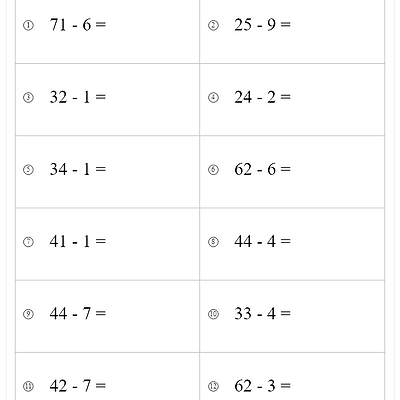
Task: Click the circled number 3 marker
Action: (28, 98)
